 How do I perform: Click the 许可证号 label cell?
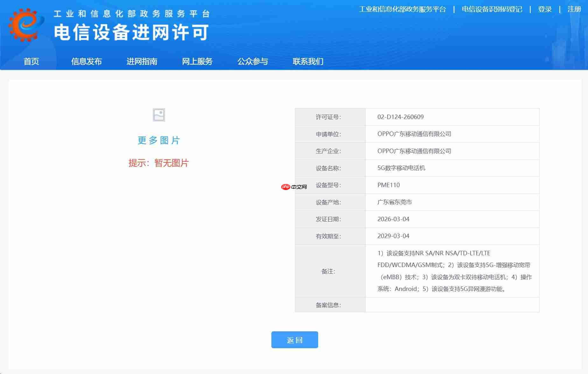[330, 117]
